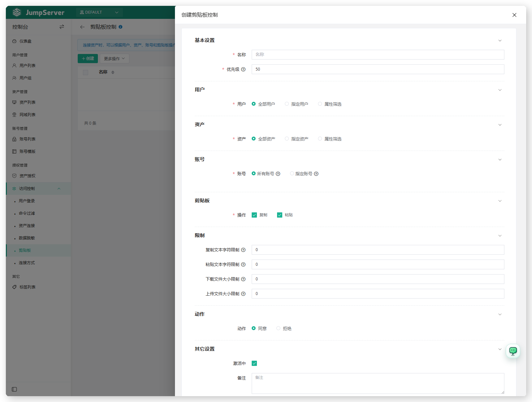
Task: Close the 创建剪贴板控制 drawer
Action: [514, 15]
